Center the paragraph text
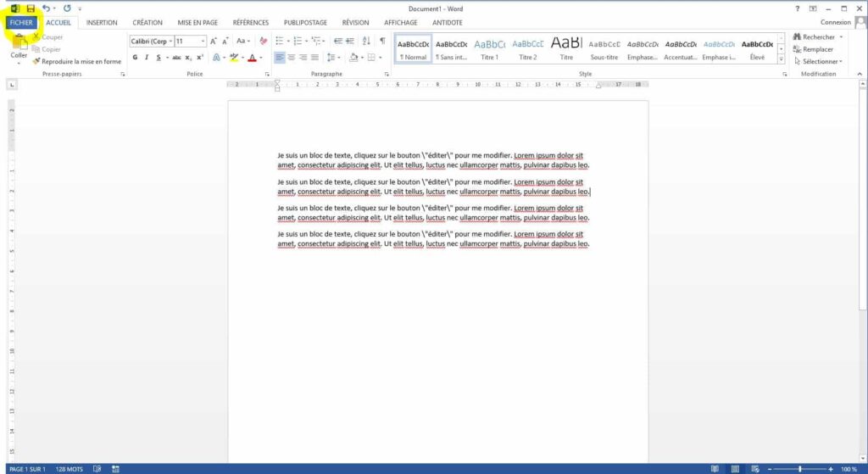 292,58
